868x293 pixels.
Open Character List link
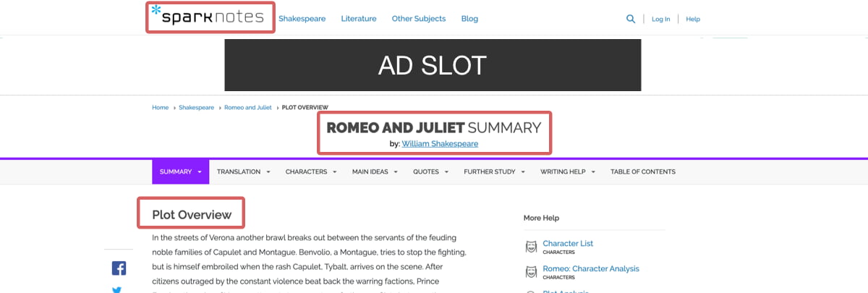click(568, 244)
